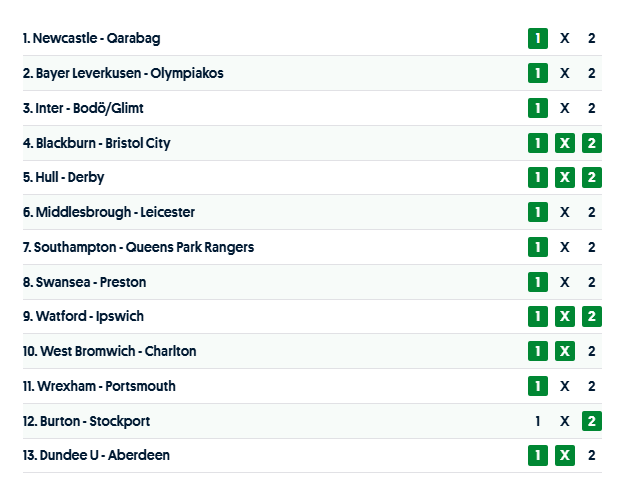This screenshot has width=628, height=483.
Task: Select away win for Dundee U - Aberdeen
Action: 592,455
